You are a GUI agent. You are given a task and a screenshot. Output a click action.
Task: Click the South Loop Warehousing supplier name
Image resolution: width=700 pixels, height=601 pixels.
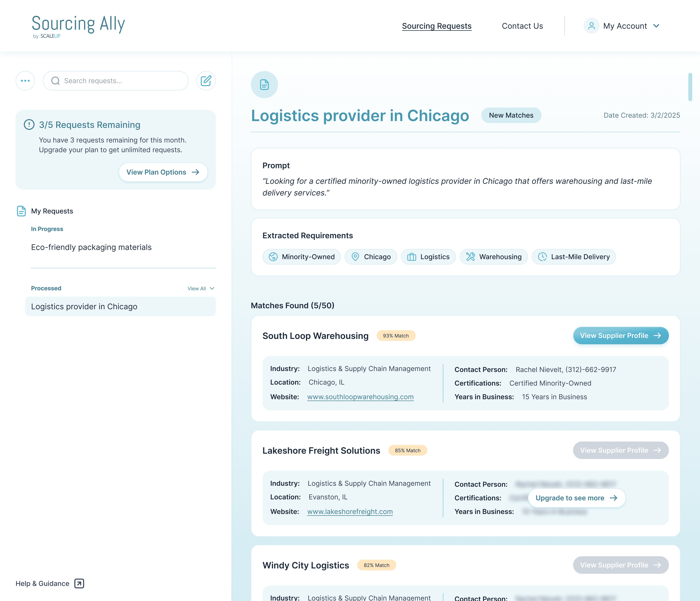[315, 336]
